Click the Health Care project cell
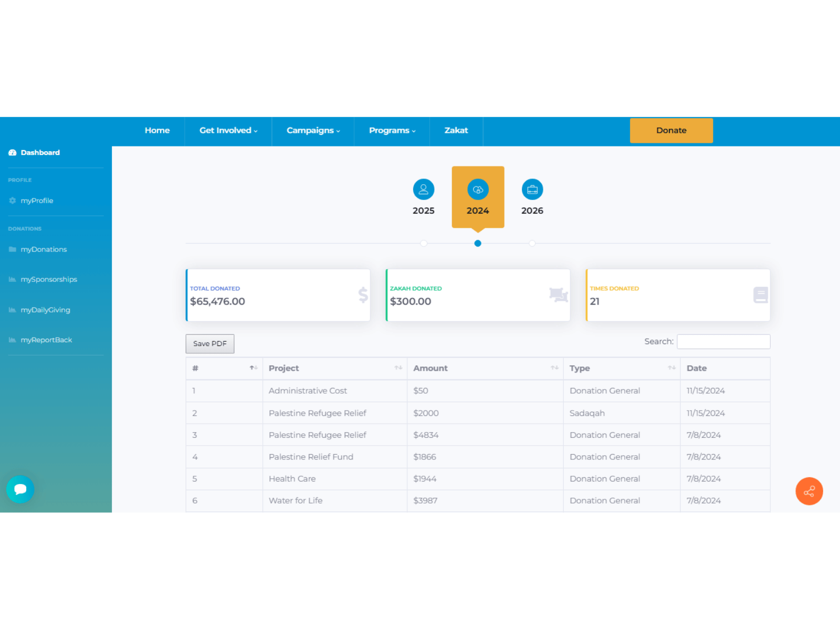 tap(335, 479)
